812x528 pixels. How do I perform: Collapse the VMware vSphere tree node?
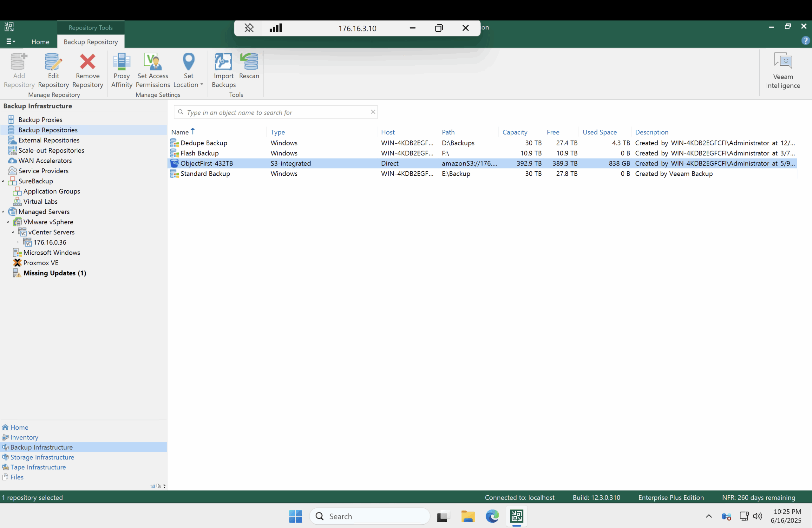(8, 222)
